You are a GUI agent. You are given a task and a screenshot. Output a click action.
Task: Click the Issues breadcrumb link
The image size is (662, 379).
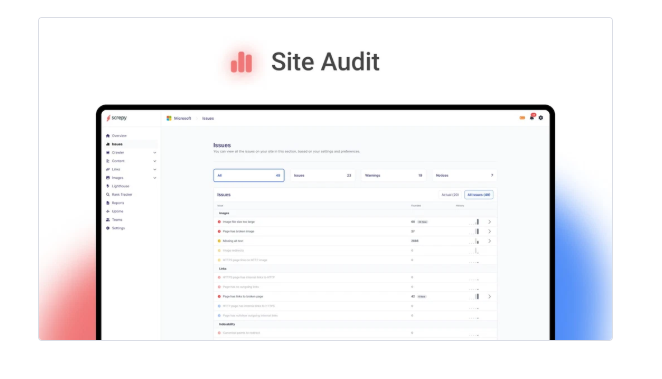tap(208, 119)
